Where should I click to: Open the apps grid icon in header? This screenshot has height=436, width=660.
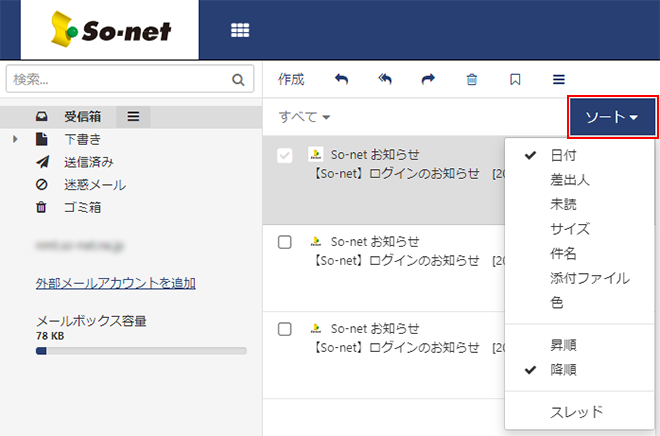tap(240, 30)
